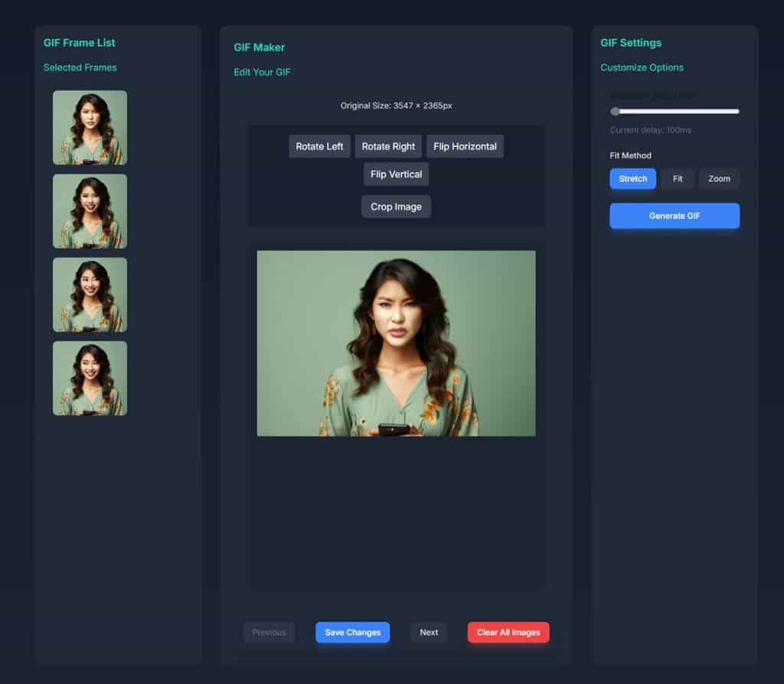Select the Stretch fit method

point(632,179)
